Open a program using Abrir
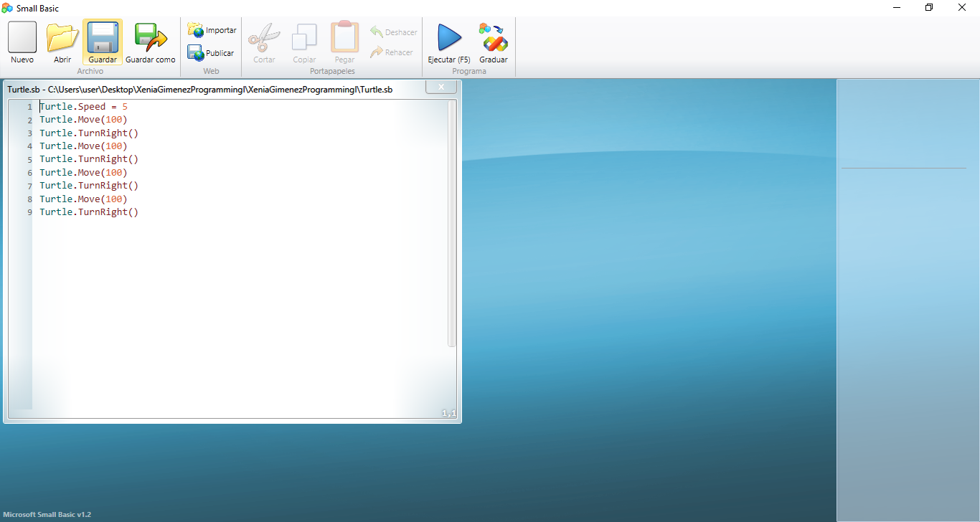 coord(62,42)
